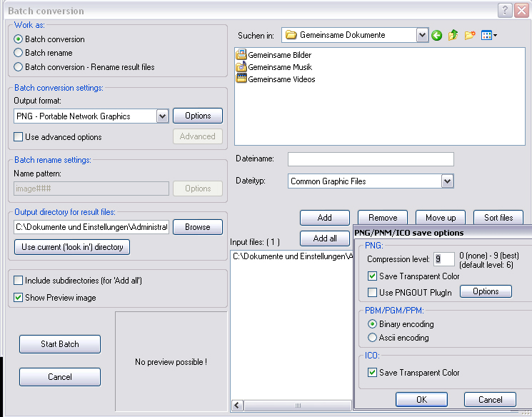Click the Dateiname text field
The image size is (532, 417).
click(x=371, y=159)
